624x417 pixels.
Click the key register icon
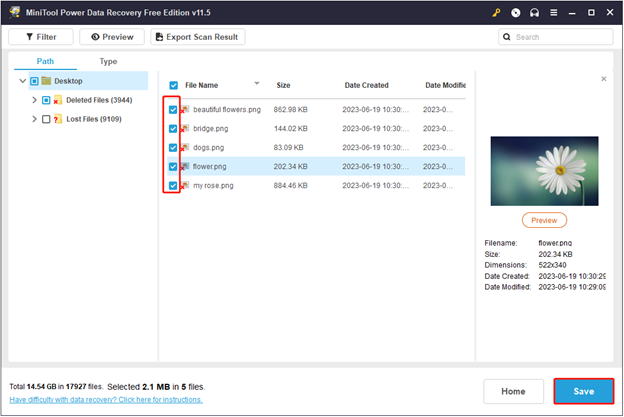pyautogui.click(x=496, y=13)
